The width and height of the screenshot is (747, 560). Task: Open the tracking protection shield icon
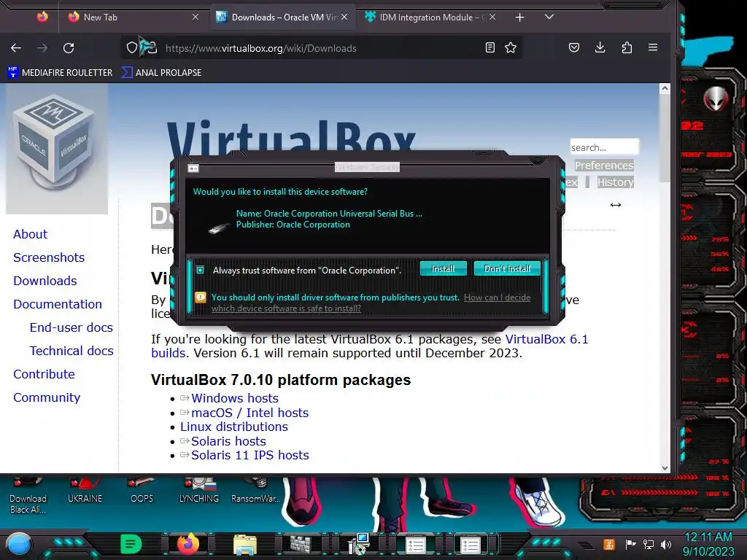tap(132, 47)
